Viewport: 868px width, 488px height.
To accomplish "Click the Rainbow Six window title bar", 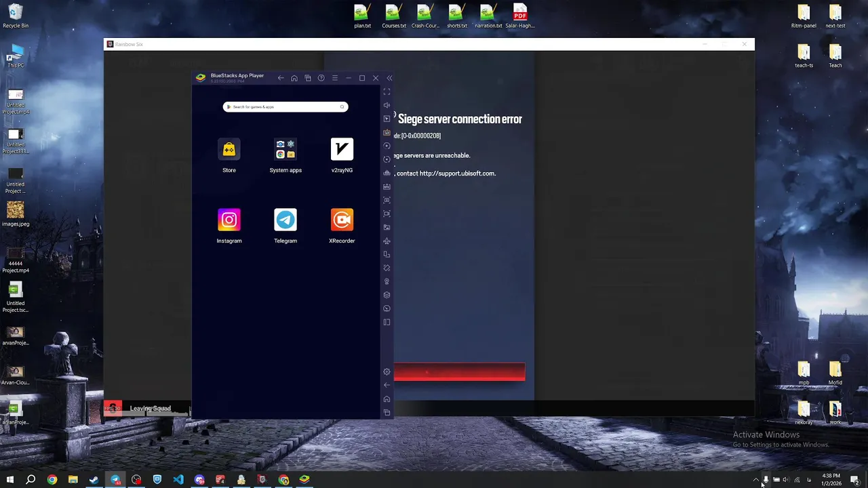I will click(x=429, y=44).
